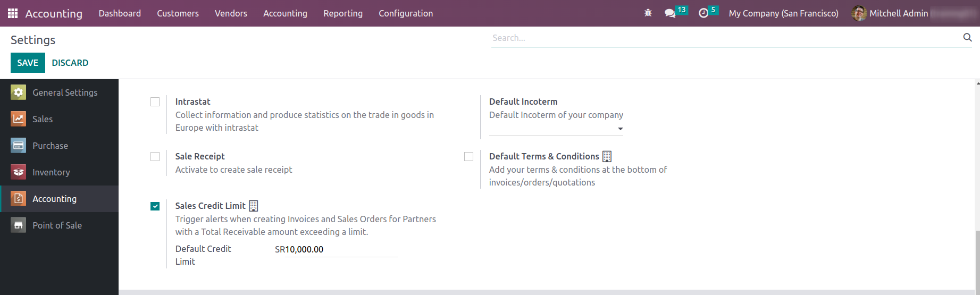
Task: Open the Configuration menu
Action: pyautogui.click(x=406, y=13)
